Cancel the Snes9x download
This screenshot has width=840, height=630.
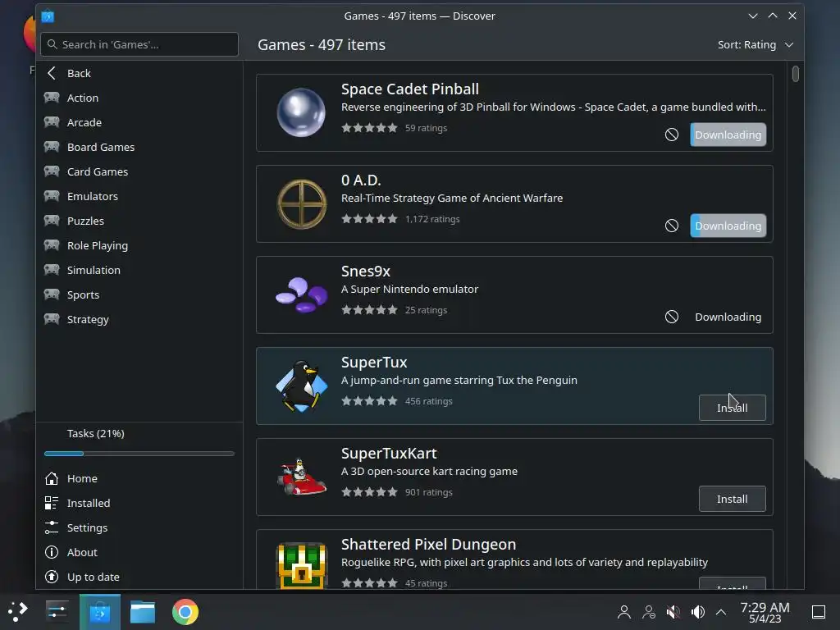[x=672, y=317]
